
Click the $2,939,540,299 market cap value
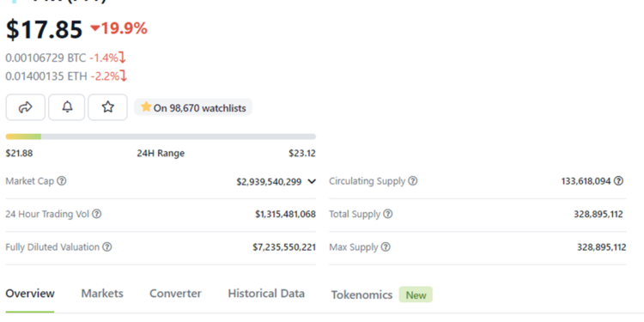(269, 181)
